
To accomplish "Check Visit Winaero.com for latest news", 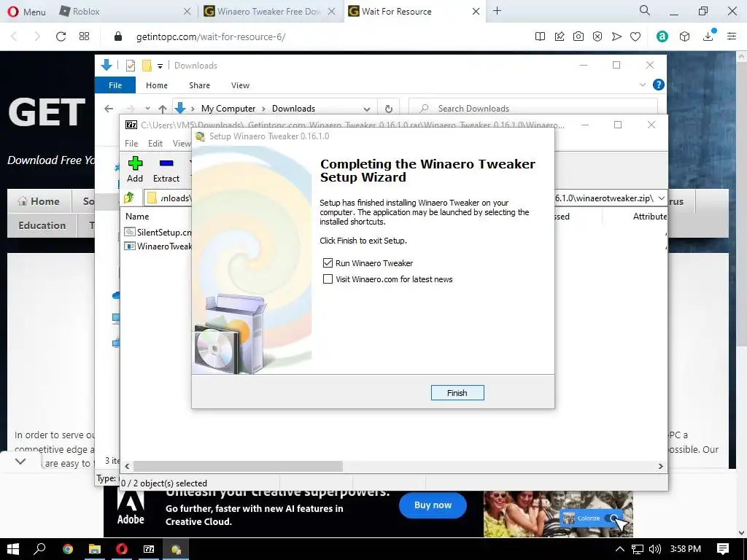I will (328, 279).
